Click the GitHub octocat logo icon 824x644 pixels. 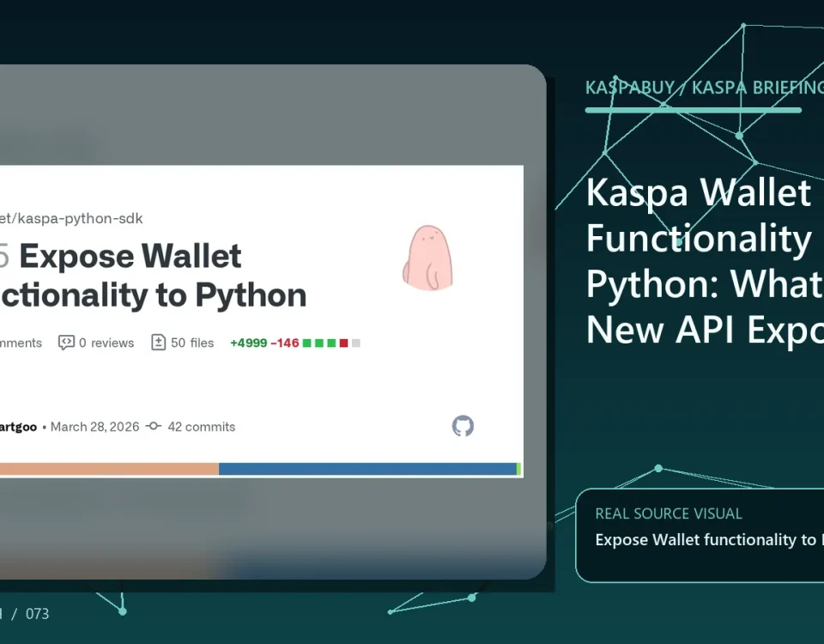pyautogui.click(x=463, y=426)
